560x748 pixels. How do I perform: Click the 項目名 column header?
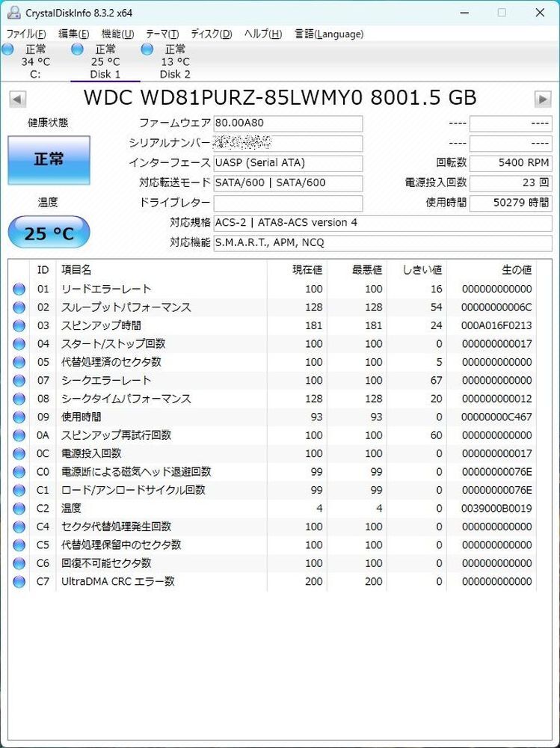tap(161, 270)
